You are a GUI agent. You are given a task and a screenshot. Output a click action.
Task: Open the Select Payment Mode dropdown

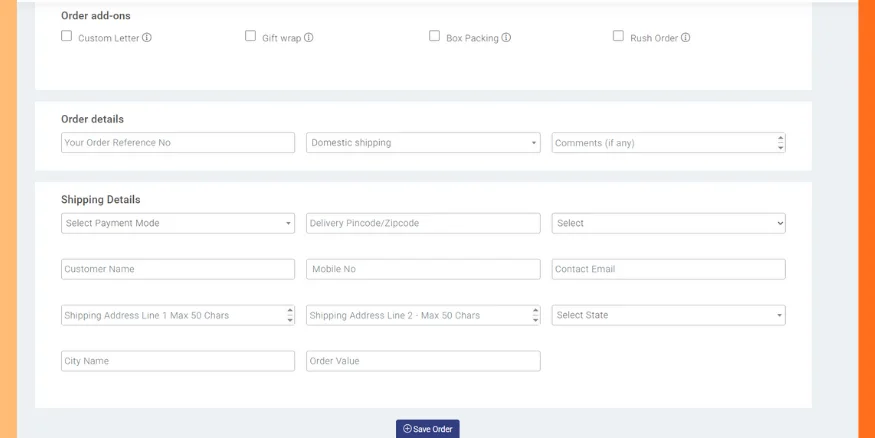point(178,223)
